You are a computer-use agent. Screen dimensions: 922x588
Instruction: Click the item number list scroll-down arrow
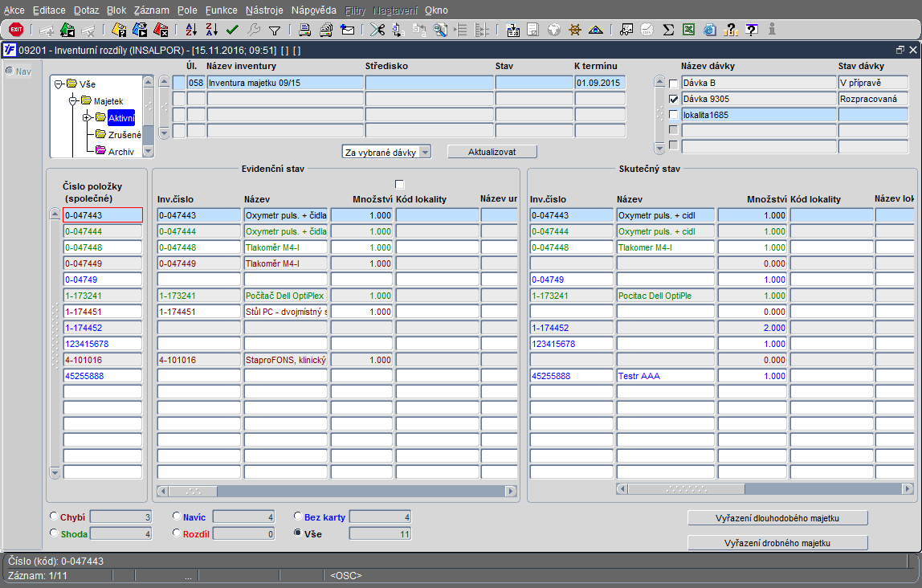click(x=55, y=472)
